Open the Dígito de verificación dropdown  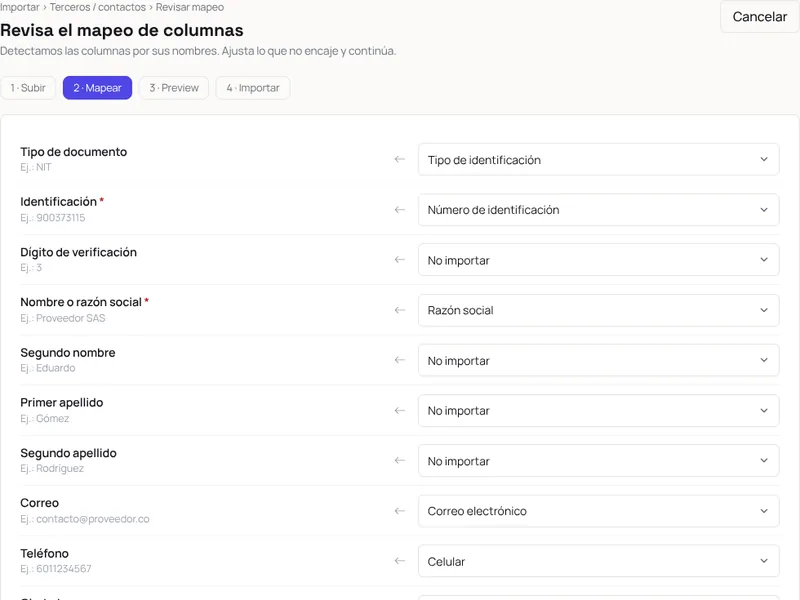pos(598,260)
